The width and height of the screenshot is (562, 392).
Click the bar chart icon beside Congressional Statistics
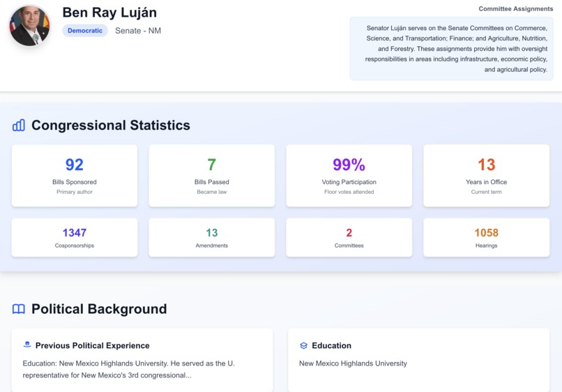[19, 125]
